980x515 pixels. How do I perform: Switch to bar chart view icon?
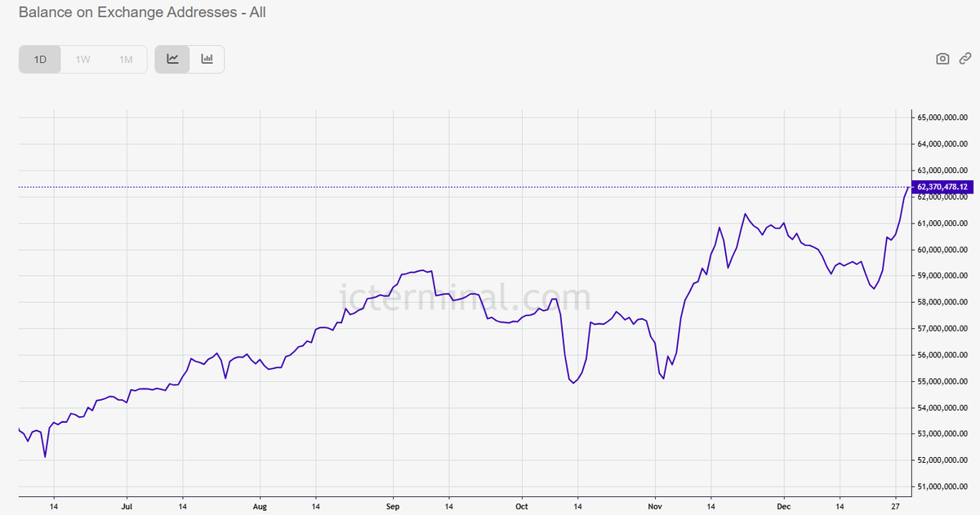(x=207, y=60)
